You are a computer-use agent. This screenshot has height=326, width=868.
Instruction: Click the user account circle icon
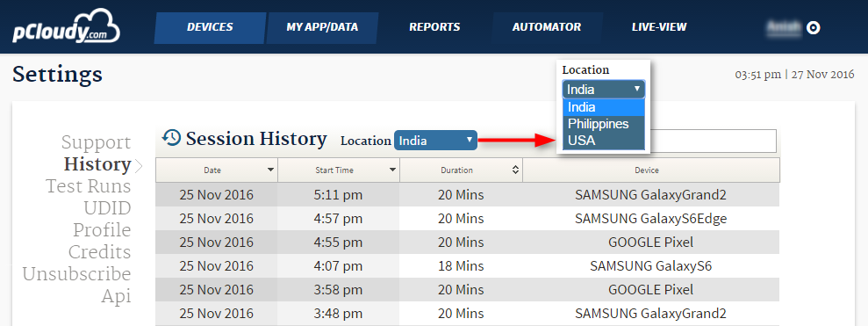click(x=814, y=27)
